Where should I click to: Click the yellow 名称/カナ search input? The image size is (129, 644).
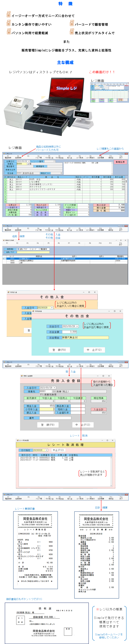pos(33,252)
